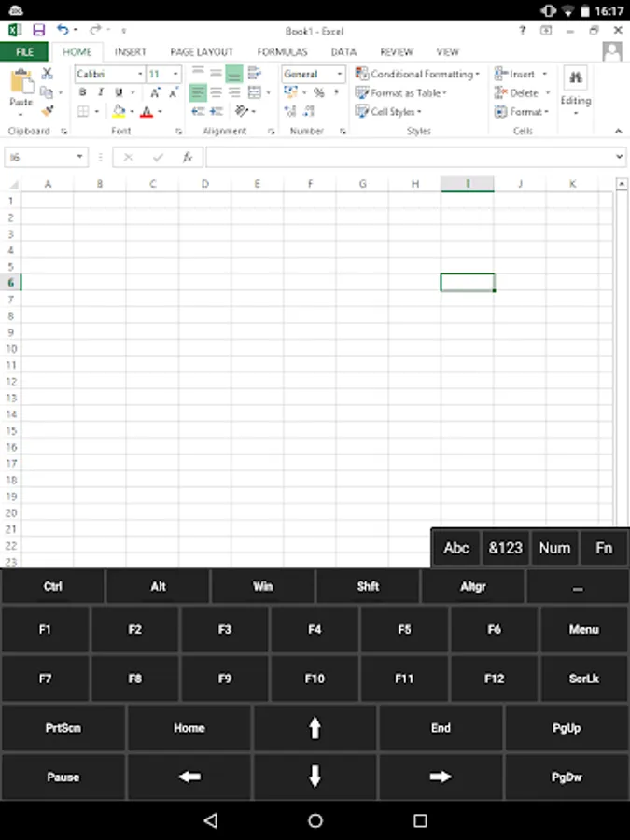Open the Font Color palette arrow
The height and width of the screenshot is (840, 630).
160,111
